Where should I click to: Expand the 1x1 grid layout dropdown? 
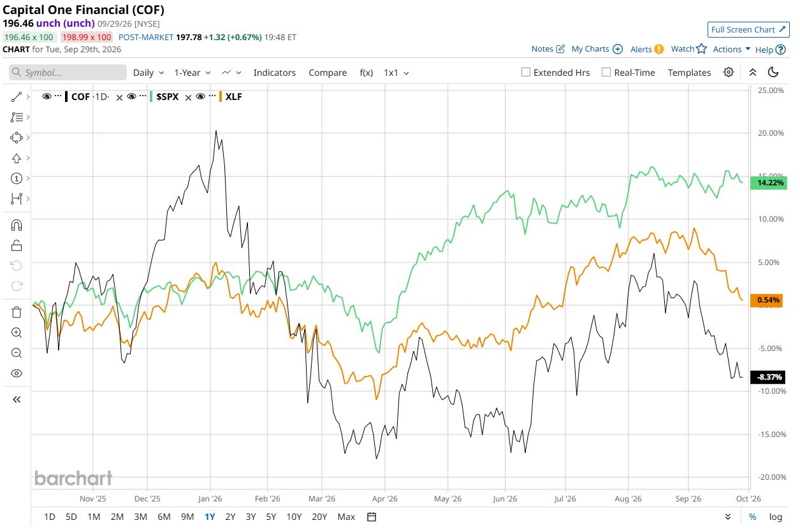click(x=396, y=73)
